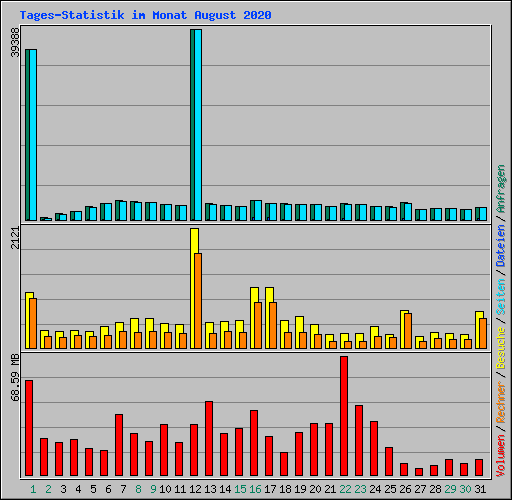
Task: Click the orange Rechner bar for day 12
Action: pos(198,301)
